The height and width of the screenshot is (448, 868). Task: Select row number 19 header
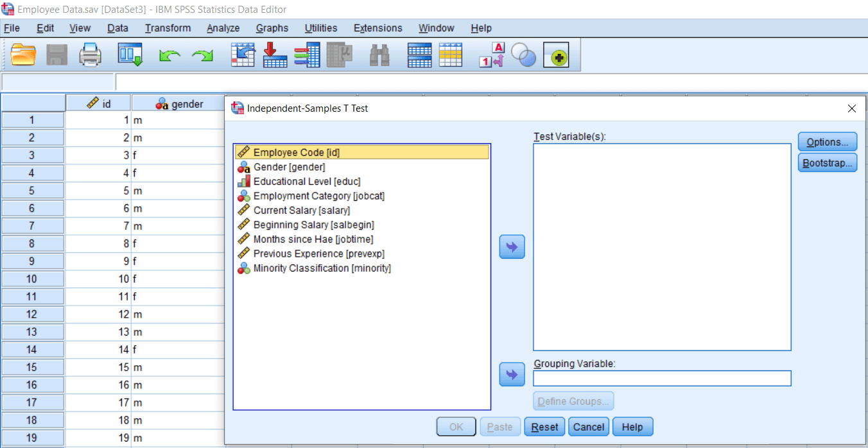32,438
